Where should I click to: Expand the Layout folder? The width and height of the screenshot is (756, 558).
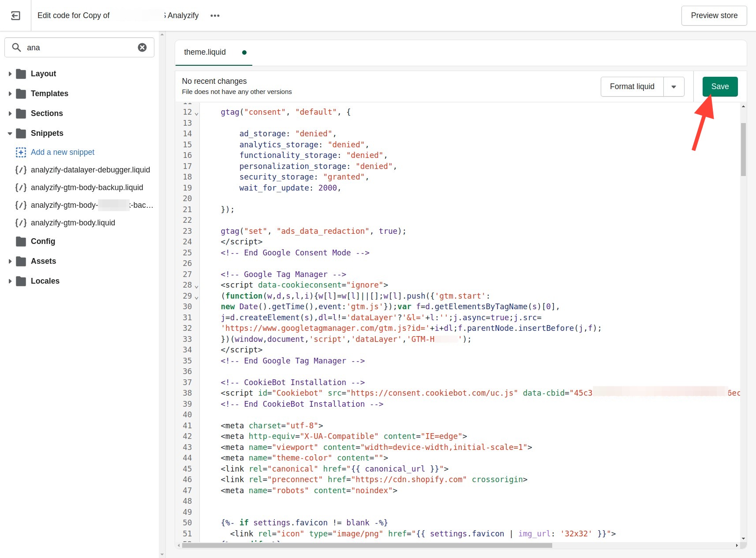[x=10, y=74]
